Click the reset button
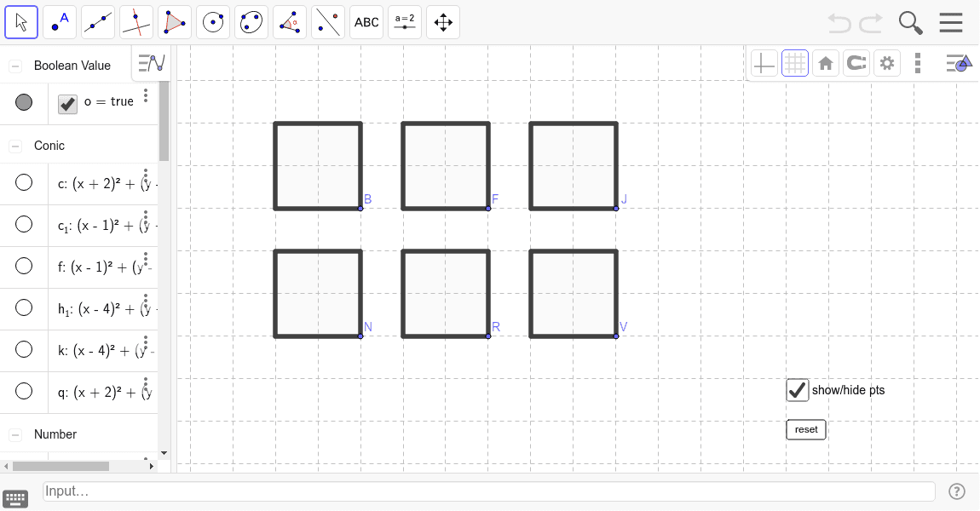 pyautogui.click(x=806, y=430)
